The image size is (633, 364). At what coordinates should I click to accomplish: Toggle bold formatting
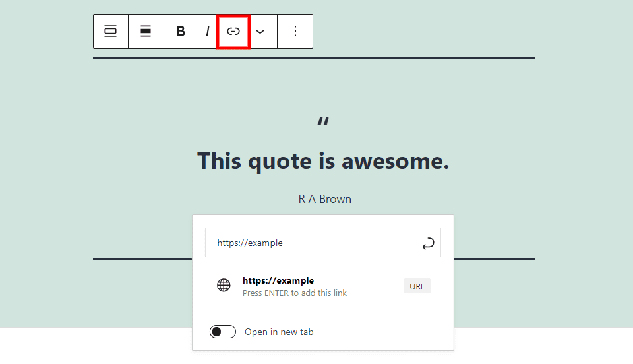[x=181, y=31]
